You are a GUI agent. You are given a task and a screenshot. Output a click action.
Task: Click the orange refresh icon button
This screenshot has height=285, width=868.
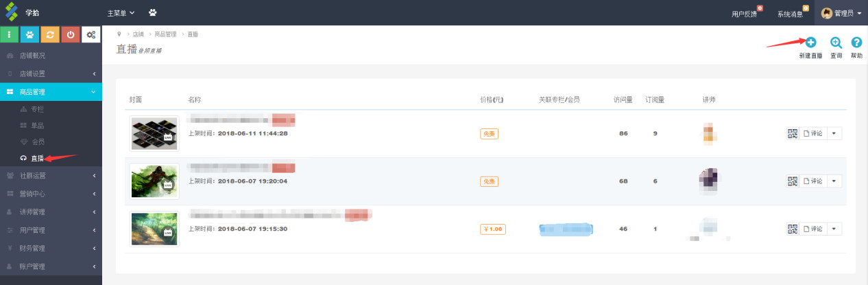click(50, 34)
